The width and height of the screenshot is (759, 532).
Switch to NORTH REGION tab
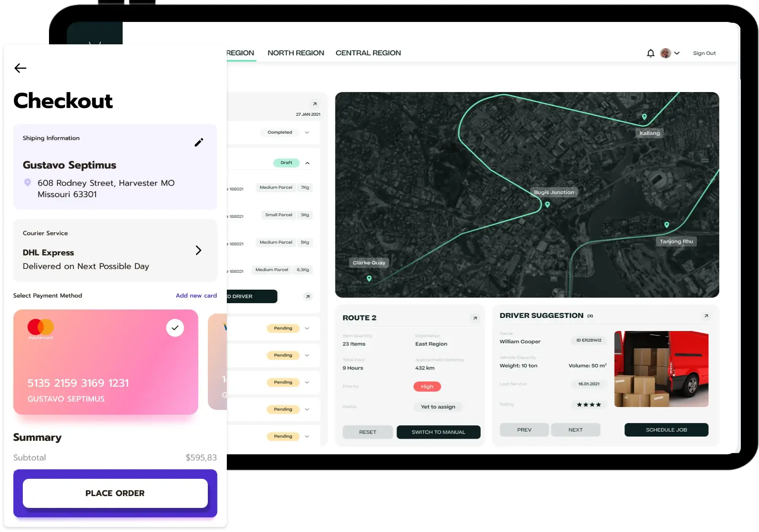coord(296,53)
